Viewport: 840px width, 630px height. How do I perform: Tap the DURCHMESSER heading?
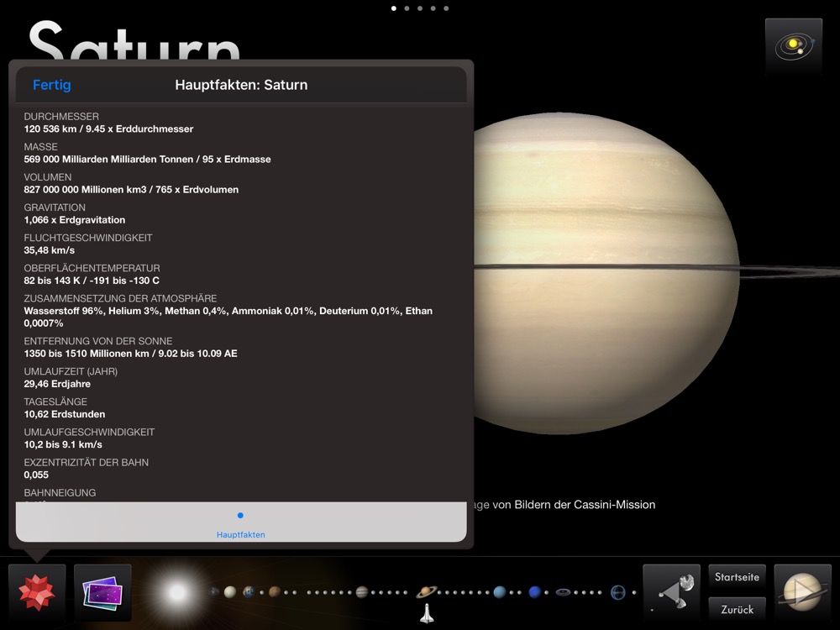tap(61, 116)
